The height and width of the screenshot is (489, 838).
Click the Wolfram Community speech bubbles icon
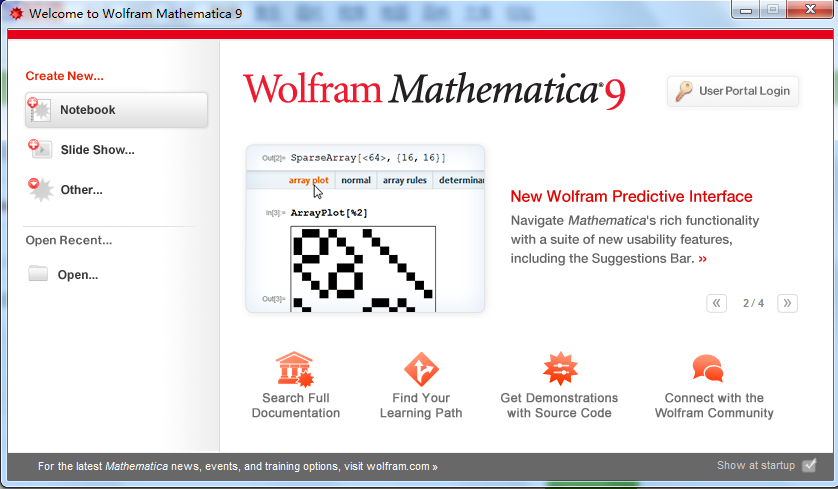click(708, 368)
